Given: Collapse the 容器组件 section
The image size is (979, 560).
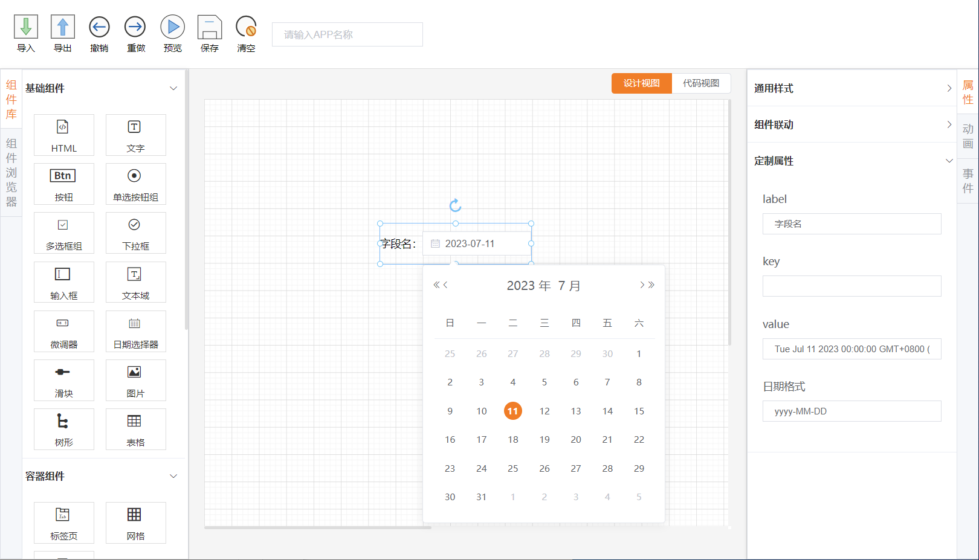Looking at the screenshot, I should [173, 476].
